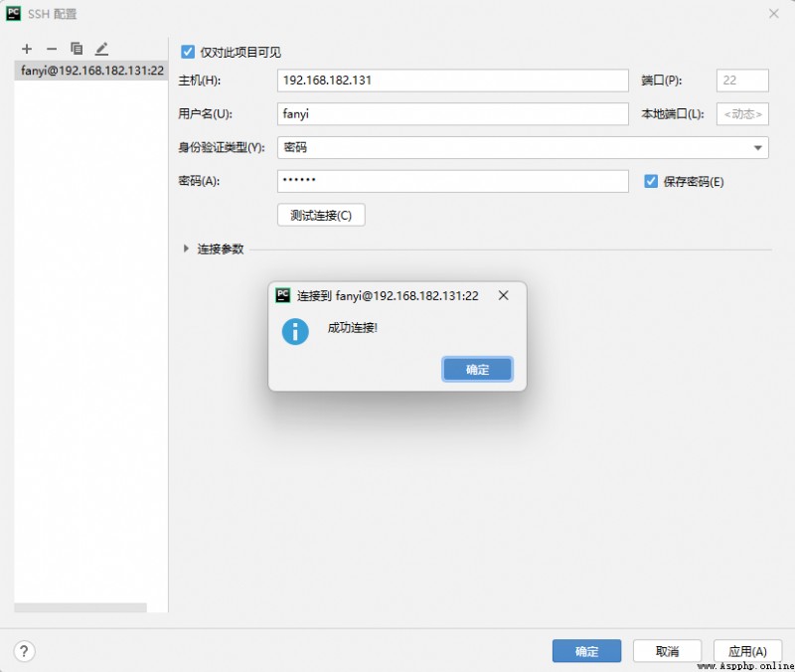Click the 主机 host input field
The width and height of the screenshot is (795, 672).
(x=453, y=81)
